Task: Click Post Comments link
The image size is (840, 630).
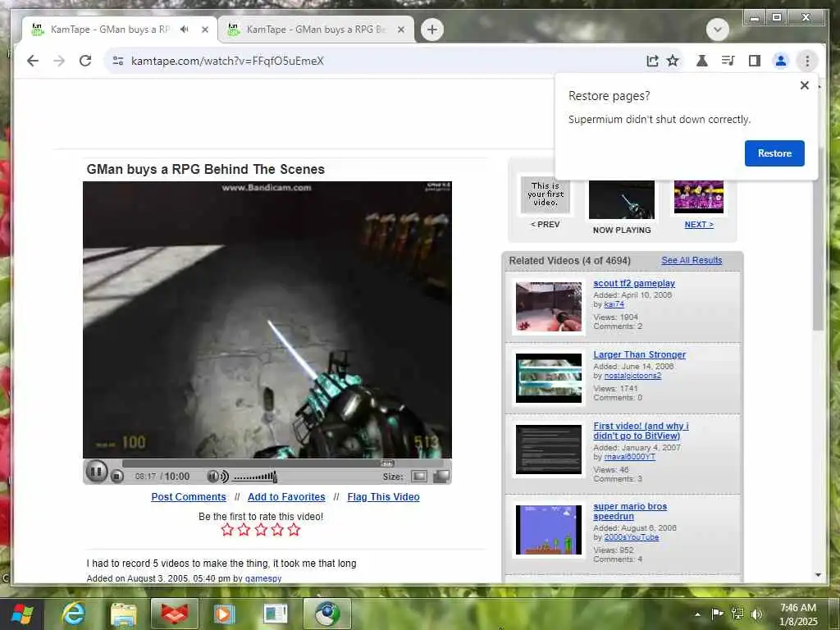Action: coord(189,496)
